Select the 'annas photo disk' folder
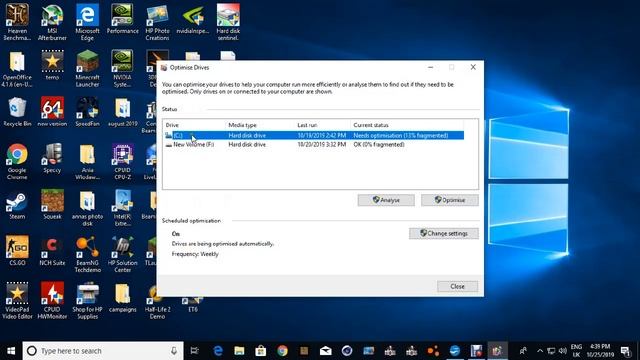This screenshot has width=640, height=360. [87, 208]
